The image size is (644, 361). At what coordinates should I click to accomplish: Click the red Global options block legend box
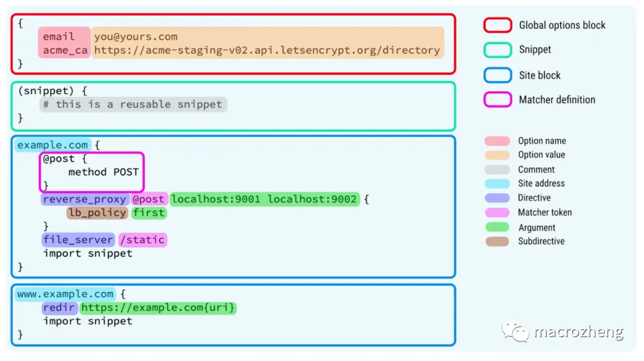(x=497, y=25)
